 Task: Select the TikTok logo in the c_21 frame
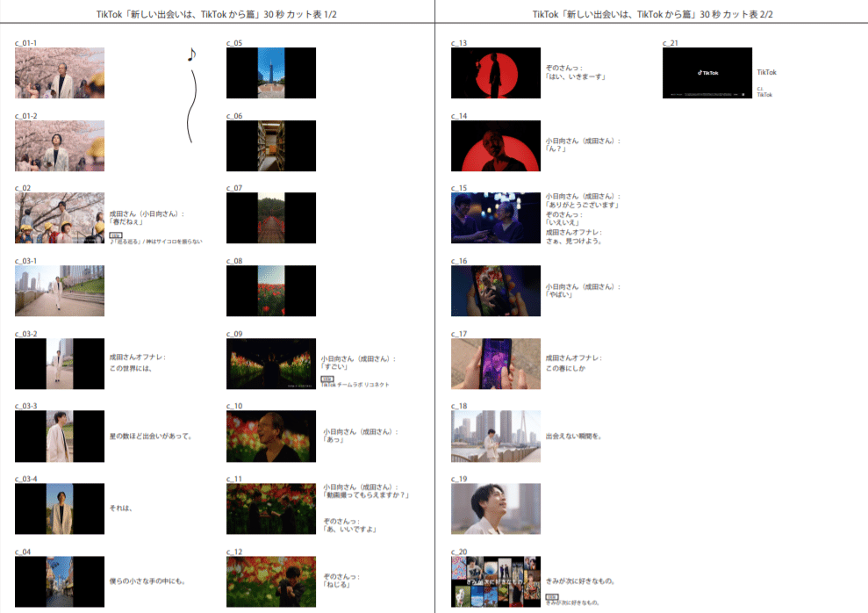[x=707, y=71]
